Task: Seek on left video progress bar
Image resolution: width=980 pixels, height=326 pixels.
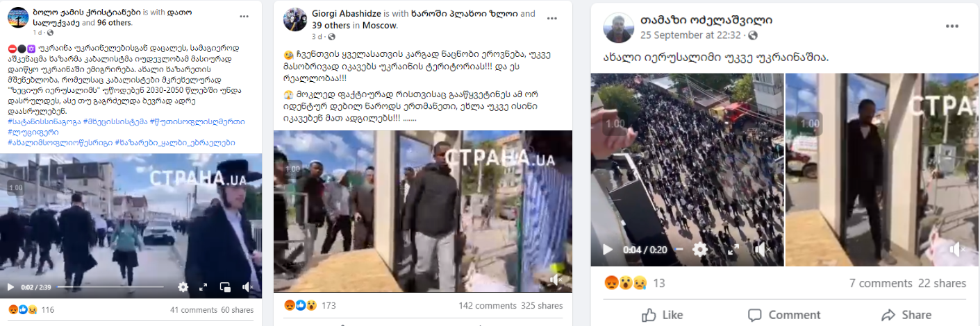Action: [110, 286]
